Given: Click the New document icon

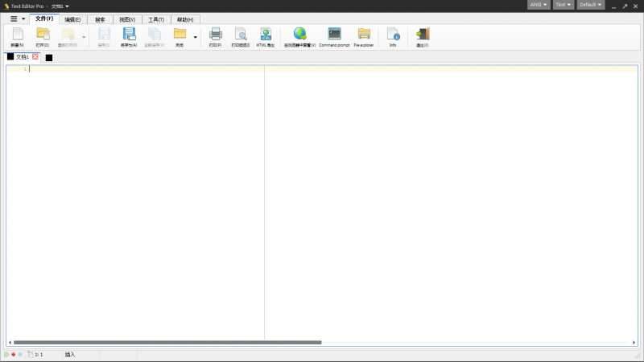Looking at the screenshot, I should click(x=18, y=35).
